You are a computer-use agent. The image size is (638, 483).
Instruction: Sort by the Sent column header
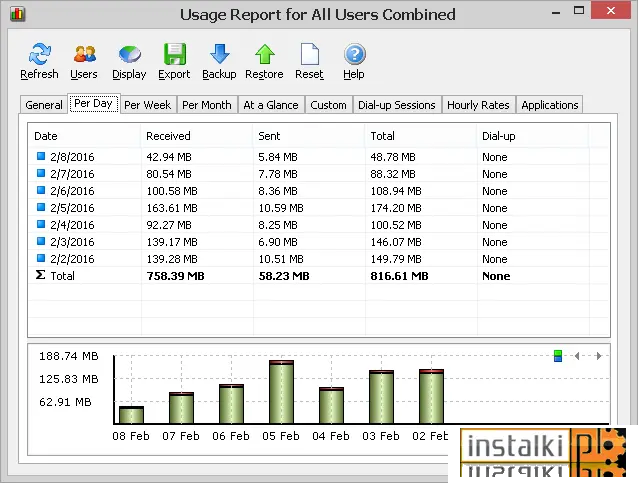tap(309, 136)
